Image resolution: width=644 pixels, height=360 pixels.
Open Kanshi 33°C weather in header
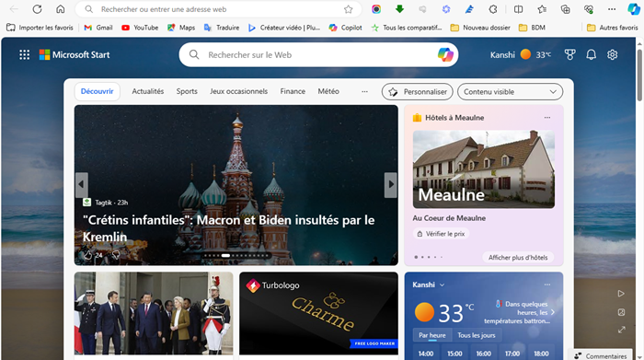click(521, 54)
